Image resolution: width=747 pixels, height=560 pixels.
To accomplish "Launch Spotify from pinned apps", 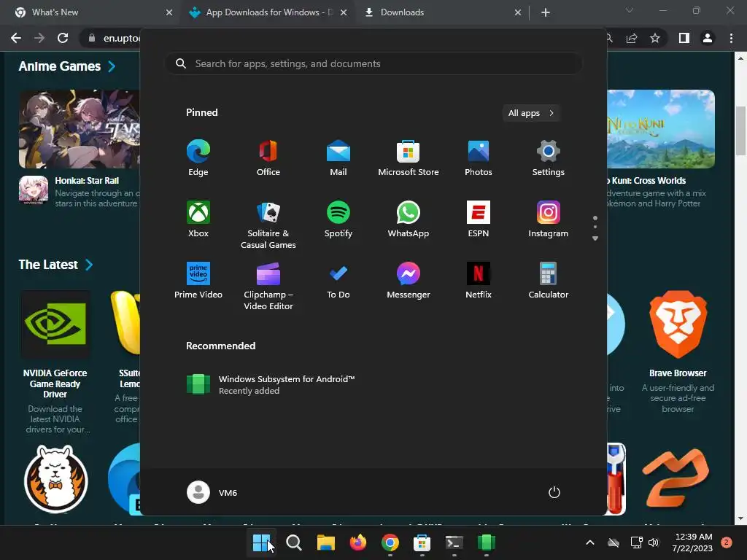I will coord(338,219).
